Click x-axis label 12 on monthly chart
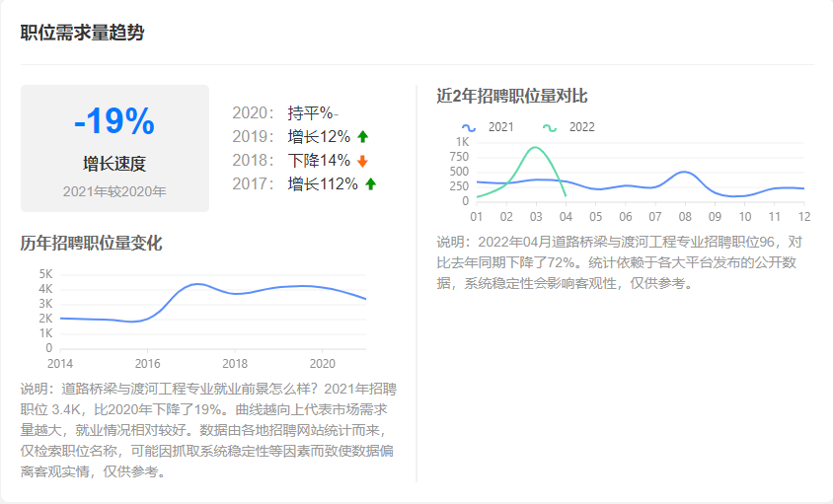The width and height of the screenshot is (833, 504). (804, 217)
